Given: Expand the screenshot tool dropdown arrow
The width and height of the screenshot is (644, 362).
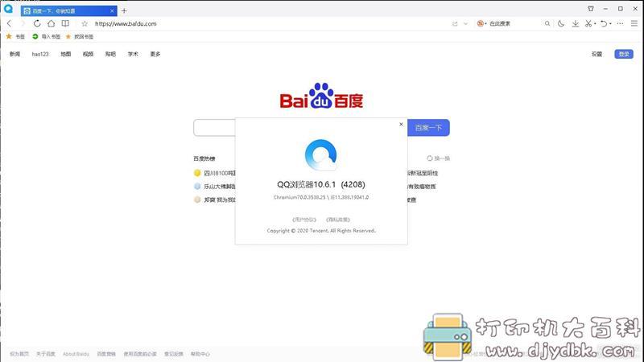Looking at the screenshot, I should tap(595, 24).
